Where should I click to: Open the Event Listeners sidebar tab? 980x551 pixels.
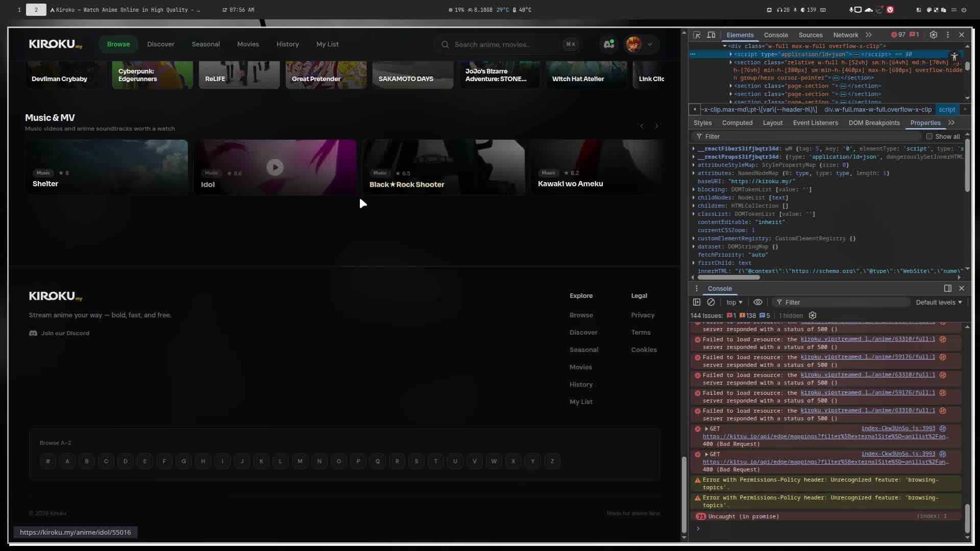coord(815,122)
